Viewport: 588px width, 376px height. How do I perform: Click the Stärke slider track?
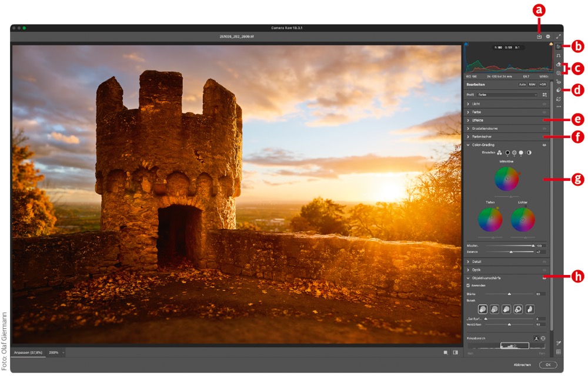[509, 294]
